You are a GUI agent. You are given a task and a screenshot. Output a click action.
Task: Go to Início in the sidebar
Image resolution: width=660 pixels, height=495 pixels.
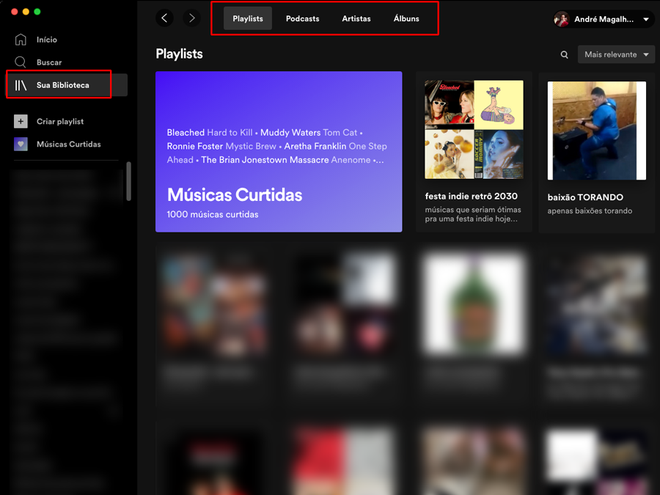pyautogui.click(x=47, y=40)
